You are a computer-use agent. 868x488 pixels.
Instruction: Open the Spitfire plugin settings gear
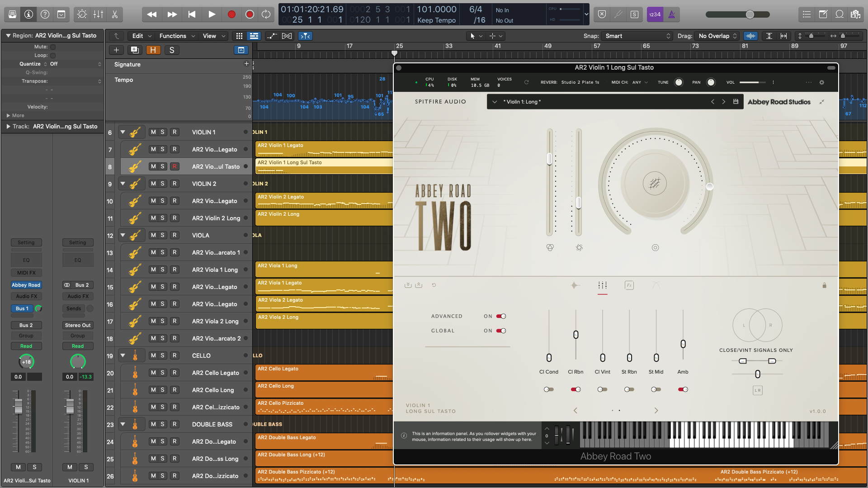point(821,82)
